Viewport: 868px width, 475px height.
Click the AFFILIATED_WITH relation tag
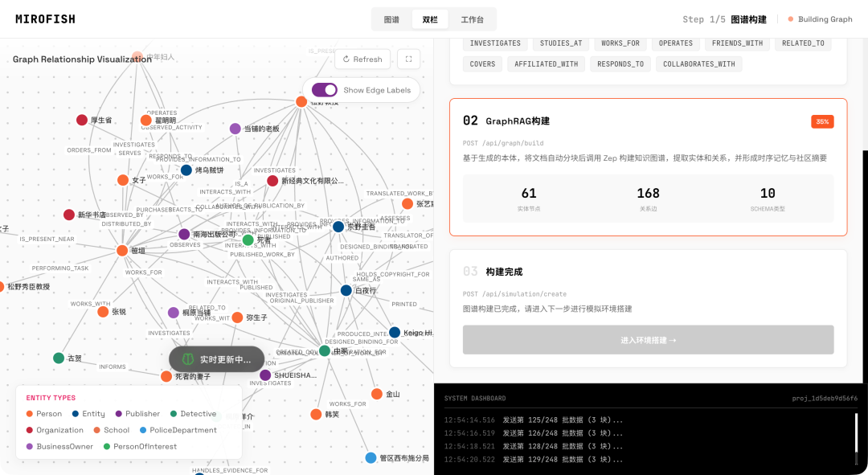click(x=546, y=64)
